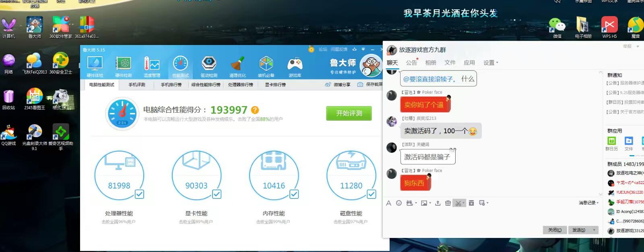This screenshot has width=644, height=252.
Task: Open 回收站 recycle bin on desktop
Action: [8, 100]
